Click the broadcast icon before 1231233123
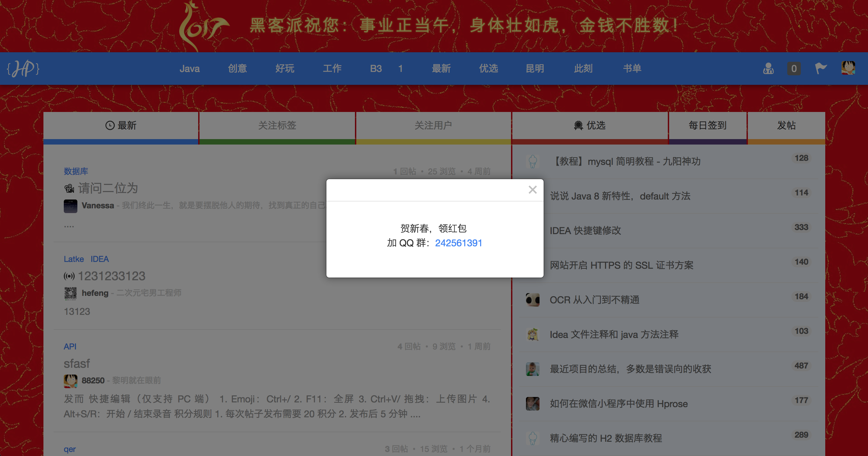Screen dimensions: 868x456 click(x=69, y=276)
